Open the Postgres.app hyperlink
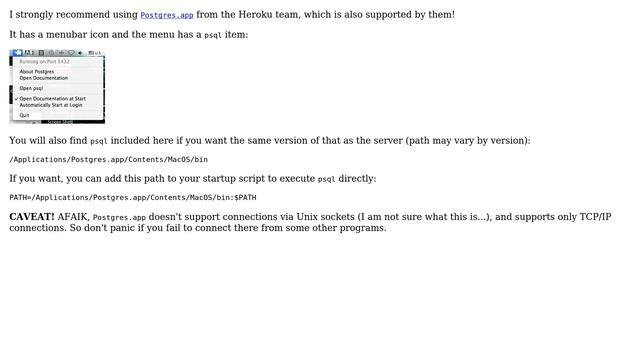 click(167, 15)
